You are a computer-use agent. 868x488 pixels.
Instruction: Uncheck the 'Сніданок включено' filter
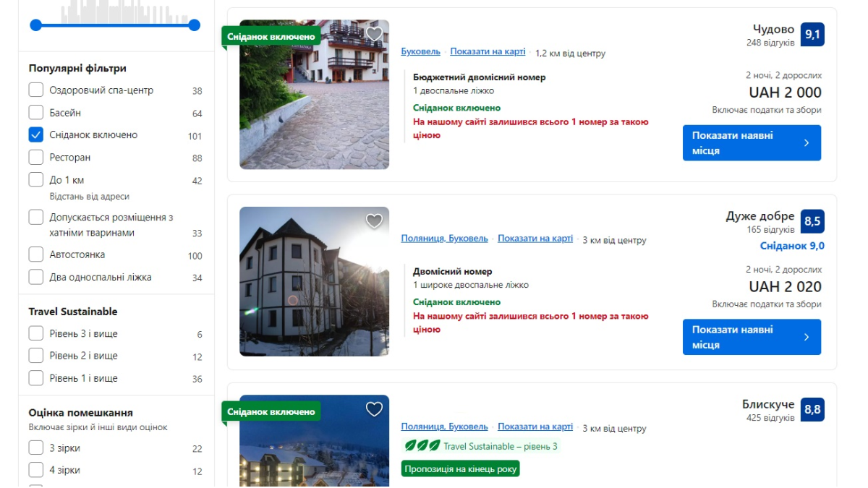(x=36, y=135)
